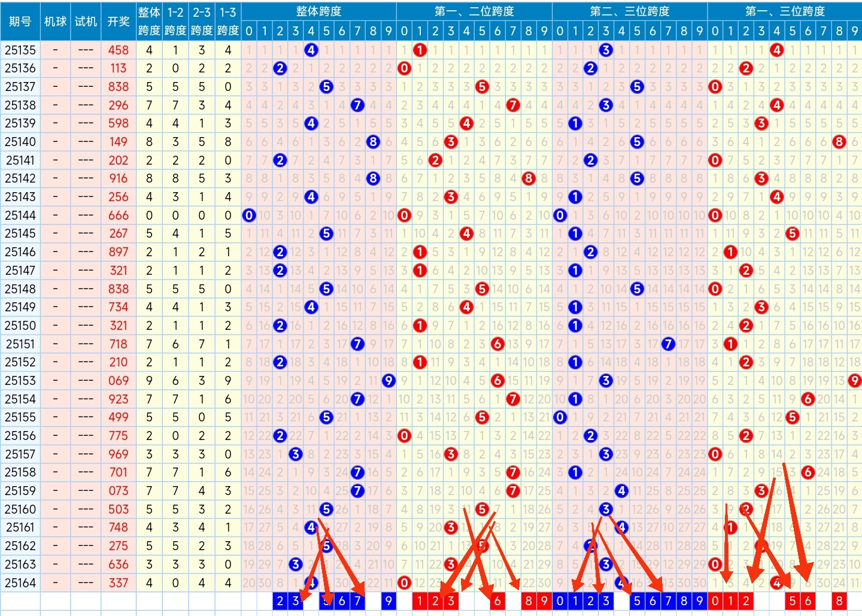Click draw result 069
This screenshot has width=862, height=616.
tap(119, 381)
